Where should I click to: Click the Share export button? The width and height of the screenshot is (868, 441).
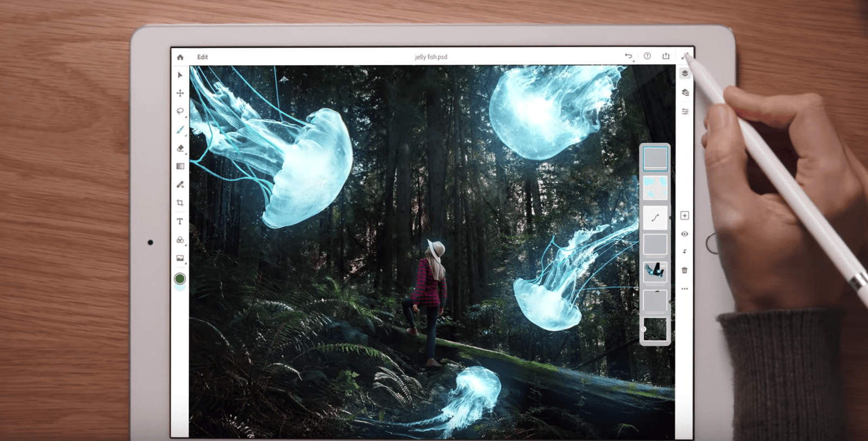[x=666, y=56]
